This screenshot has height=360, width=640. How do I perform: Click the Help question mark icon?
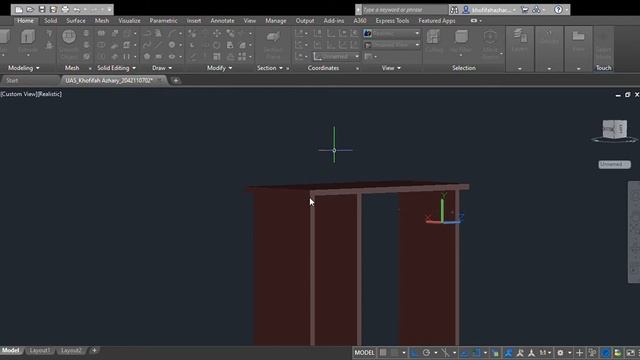click(x=558, y=9)
